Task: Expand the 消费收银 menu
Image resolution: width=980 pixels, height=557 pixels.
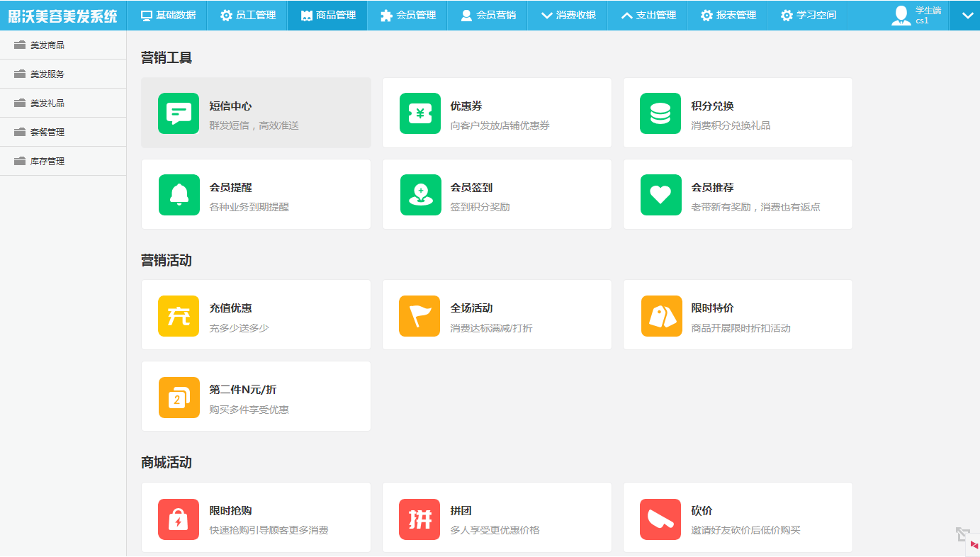Action: (568, 16)
